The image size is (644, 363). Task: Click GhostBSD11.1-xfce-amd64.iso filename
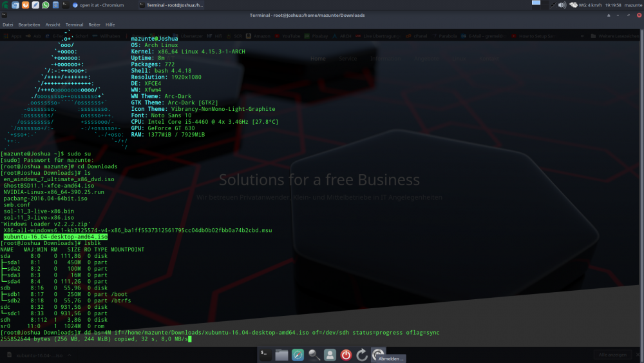[48, 186]
